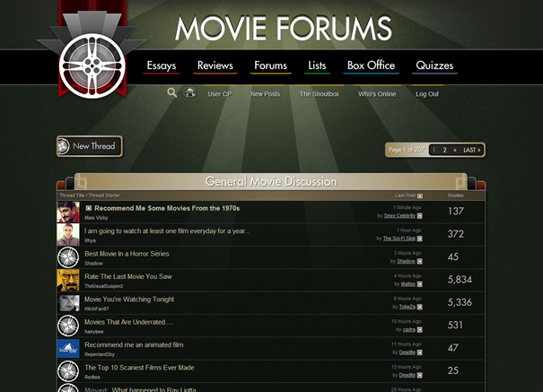The width and height of the screenshot is (543, 392).
Task: Click HitchFan97's avatar thumbnail
Action: [68, 303]
